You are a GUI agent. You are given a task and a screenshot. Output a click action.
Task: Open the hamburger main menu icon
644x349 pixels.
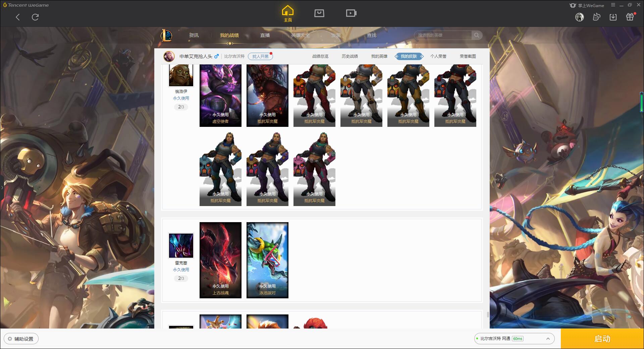point(613,5)
